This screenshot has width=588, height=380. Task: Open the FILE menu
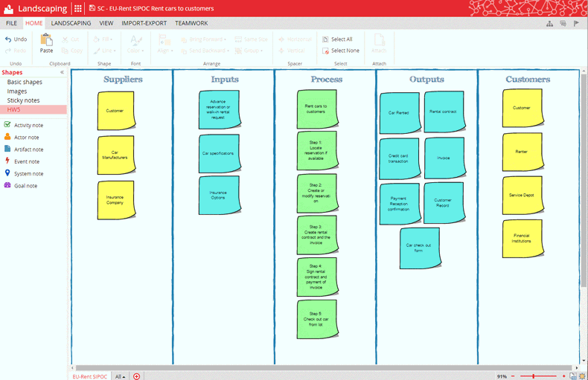pos(12,23)
